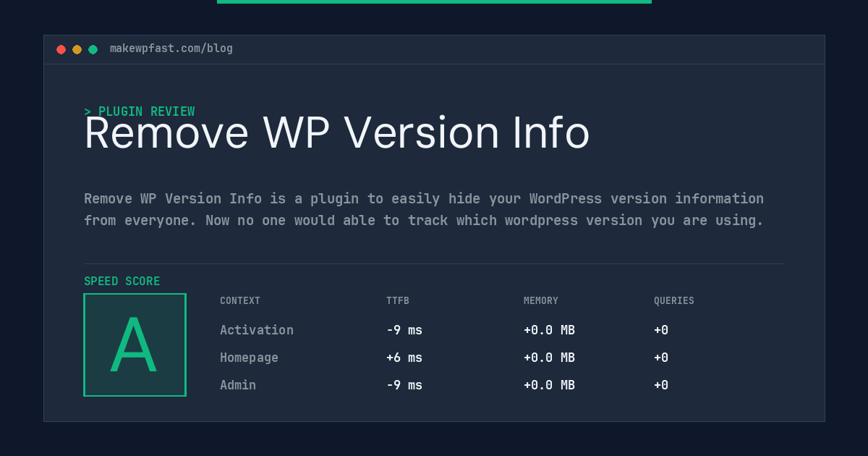Image resolution: width=868 pixels, height=456 pixels.
Task: Select the Homepage row label
Action: [249, 358]
